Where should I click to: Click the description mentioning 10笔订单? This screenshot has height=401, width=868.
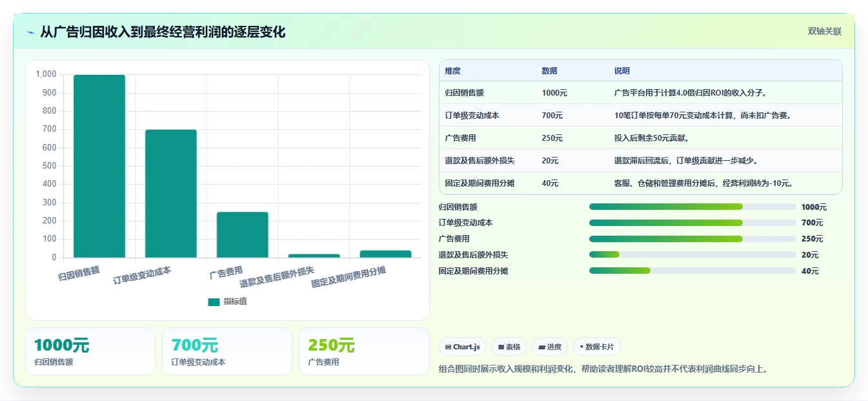(703, 116)
